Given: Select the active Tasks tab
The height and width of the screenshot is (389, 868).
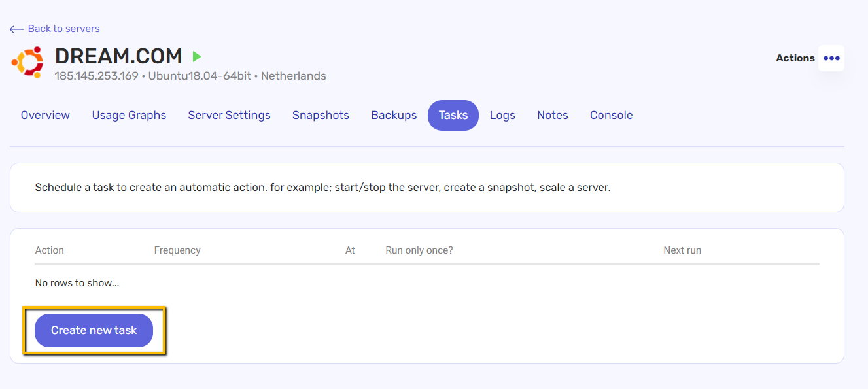Looking at the screenshot, I should [453, 115].
